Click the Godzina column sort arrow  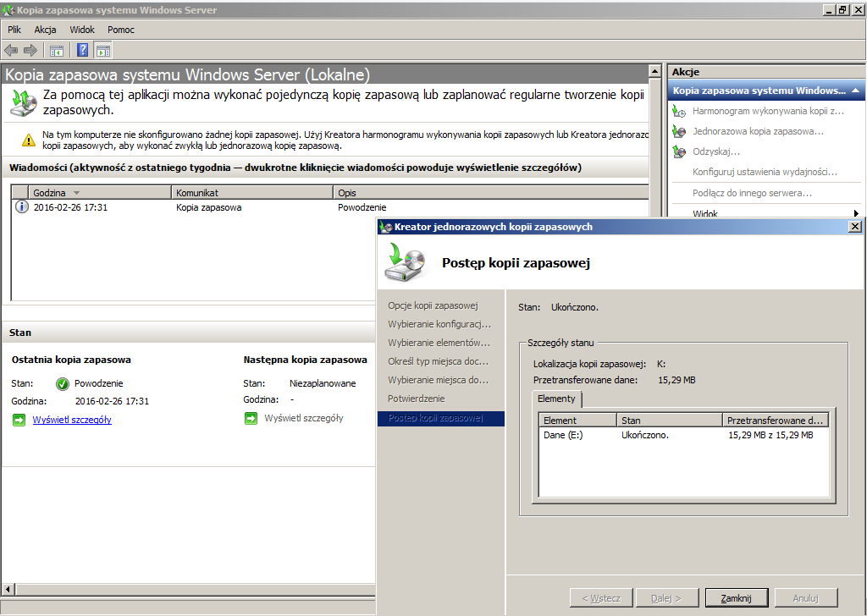tap(77, 193)
